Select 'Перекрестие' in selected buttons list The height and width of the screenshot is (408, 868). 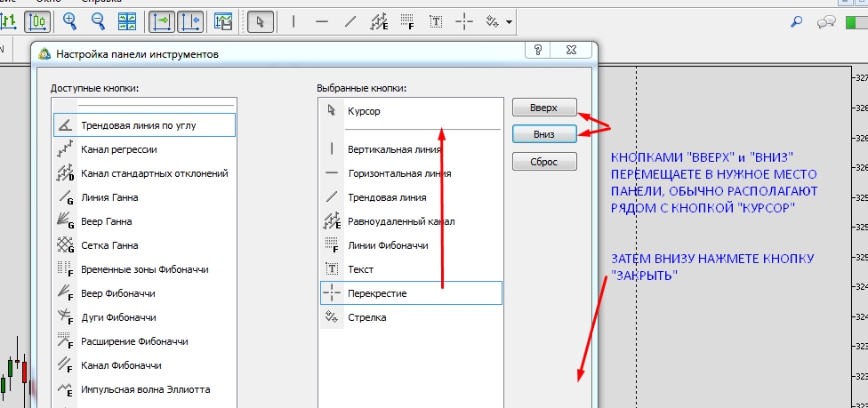[411, 292]
